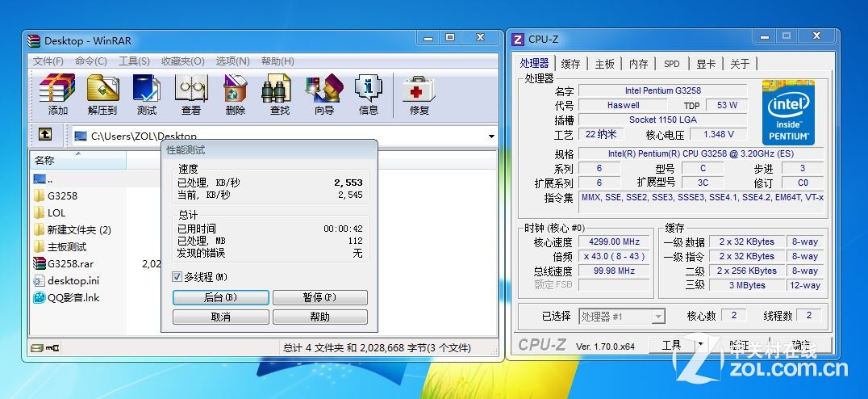Open the 工具(S) menu in WinRAR
Viewport: 868px width, 399px height.
point(134,61)
